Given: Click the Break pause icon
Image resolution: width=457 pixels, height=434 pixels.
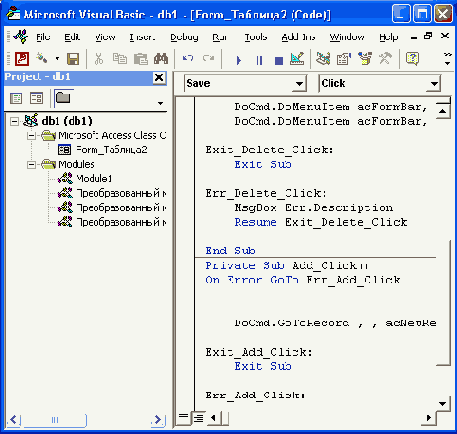Looking at the screenshot, I should 259,60.
